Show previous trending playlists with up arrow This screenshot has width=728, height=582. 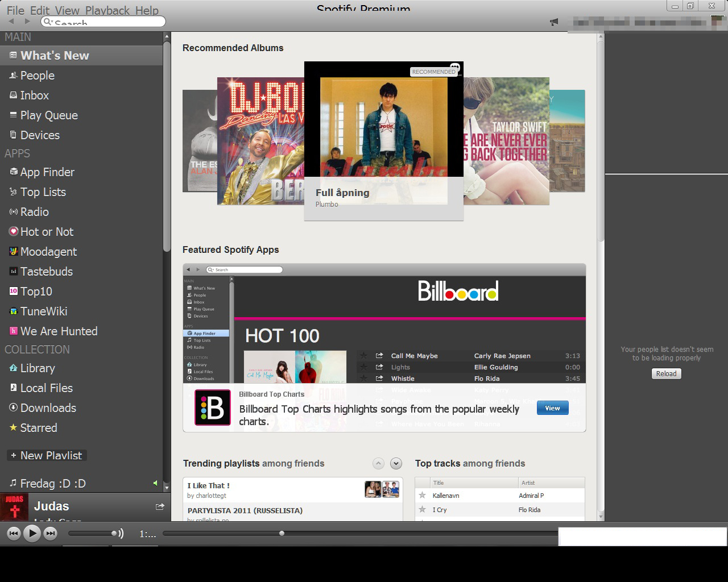(x=378, y=463)
